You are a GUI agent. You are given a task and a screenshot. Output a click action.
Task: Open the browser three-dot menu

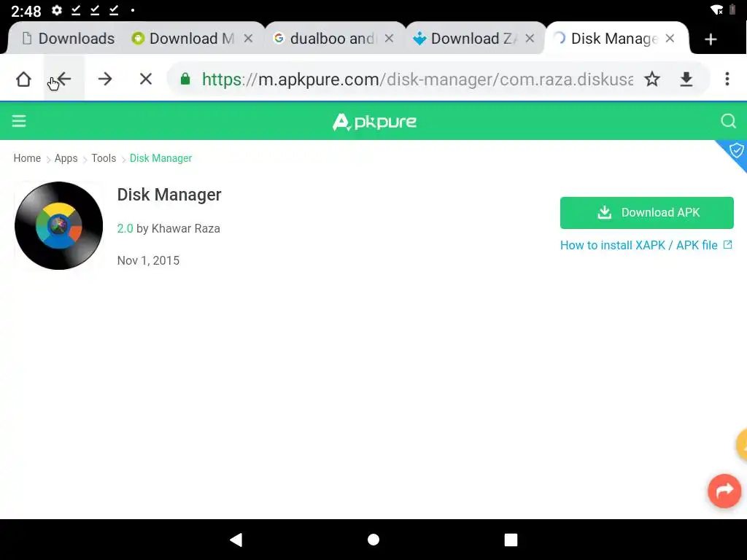click(727, 79)
